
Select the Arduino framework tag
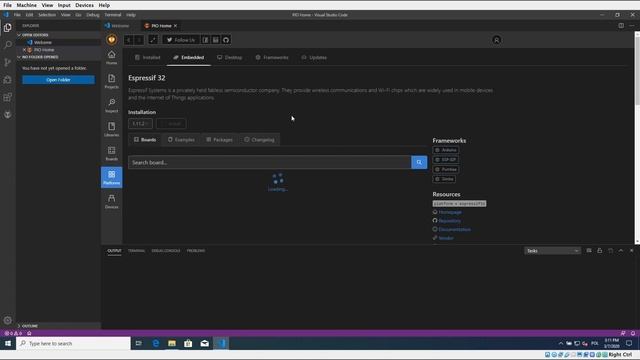click(446, 150)
